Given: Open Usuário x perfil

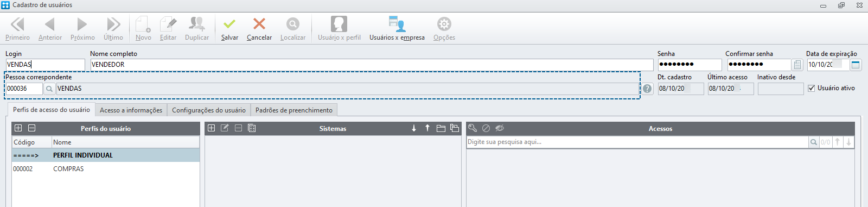Looking at the screenshot, I should [339, 29].
